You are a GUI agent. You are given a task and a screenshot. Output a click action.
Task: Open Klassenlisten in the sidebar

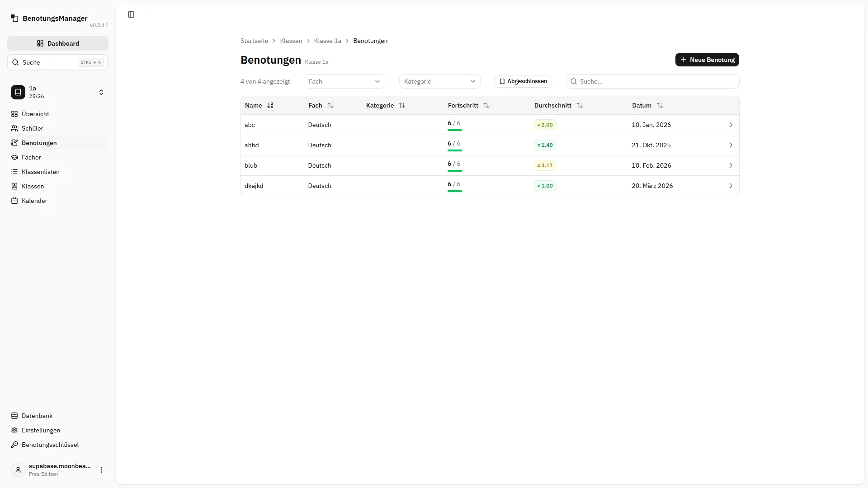coord(58,172)
